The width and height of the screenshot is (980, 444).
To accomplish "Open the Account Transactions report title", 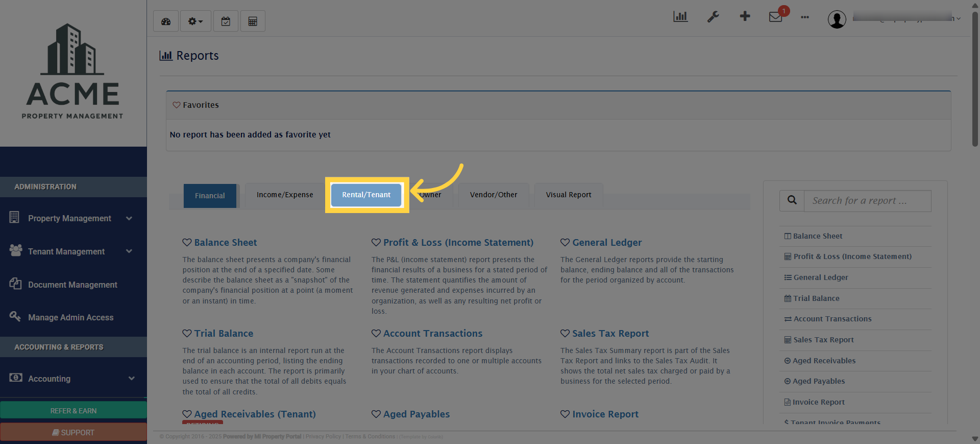I will [433, 333].
